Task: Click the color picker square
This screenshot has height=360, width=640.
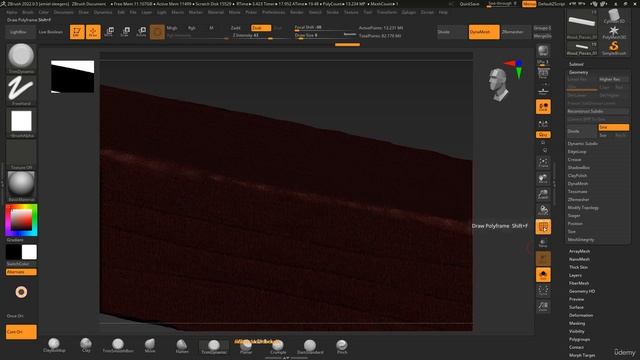Action: point(21,220)
